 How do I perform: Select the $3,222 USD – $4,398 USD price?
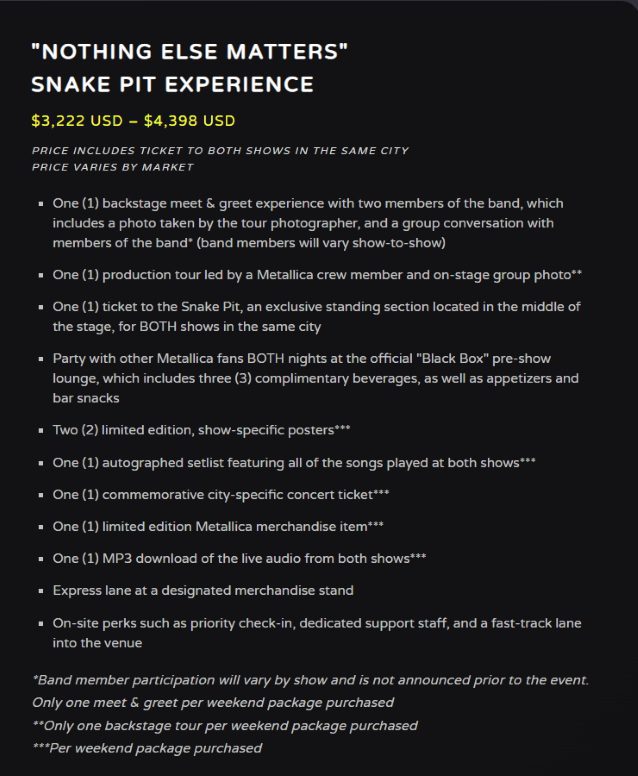click(133, 121)
